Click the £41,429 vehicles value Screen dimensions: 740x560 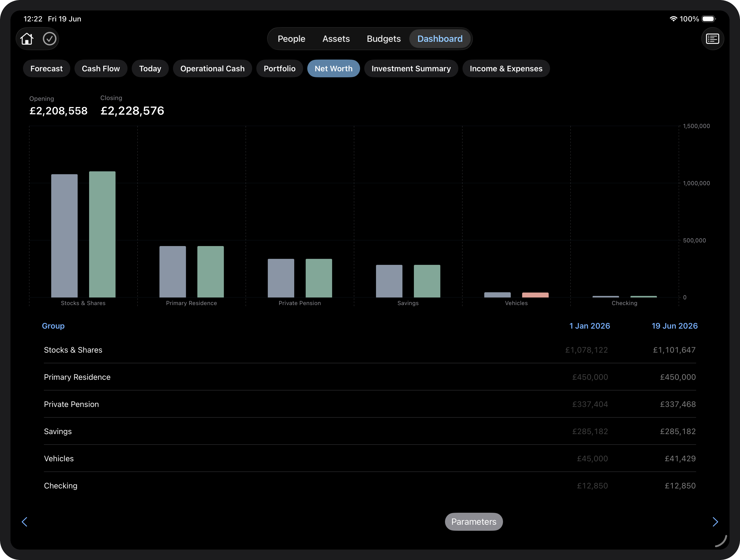pos(680,459)
